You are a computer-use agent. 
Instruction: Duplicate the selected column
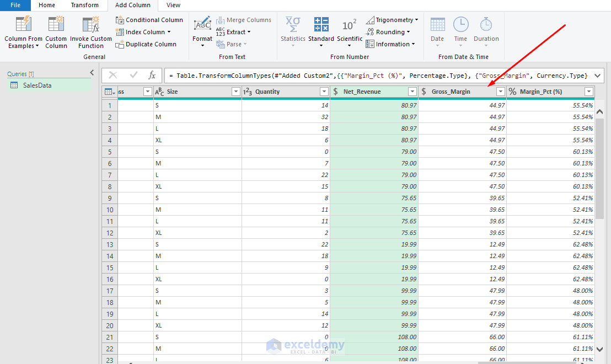tap(146, 44)
